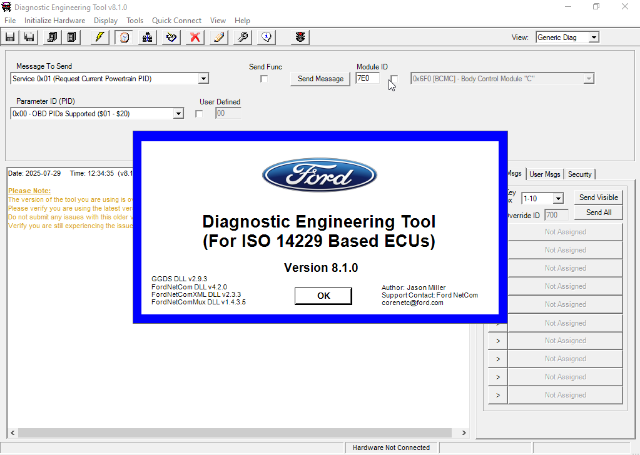Open the Message To Send dropdown
This screenshot has width=640, height=455.
(x=203, y=79)
